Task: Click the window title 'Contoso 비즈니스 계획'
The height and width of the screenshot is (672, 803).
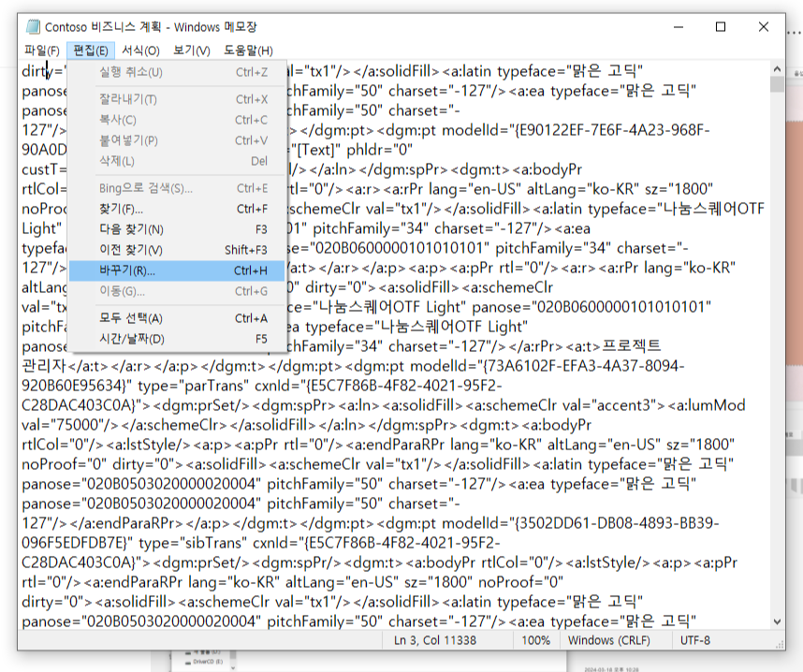Action: point(103,26)
